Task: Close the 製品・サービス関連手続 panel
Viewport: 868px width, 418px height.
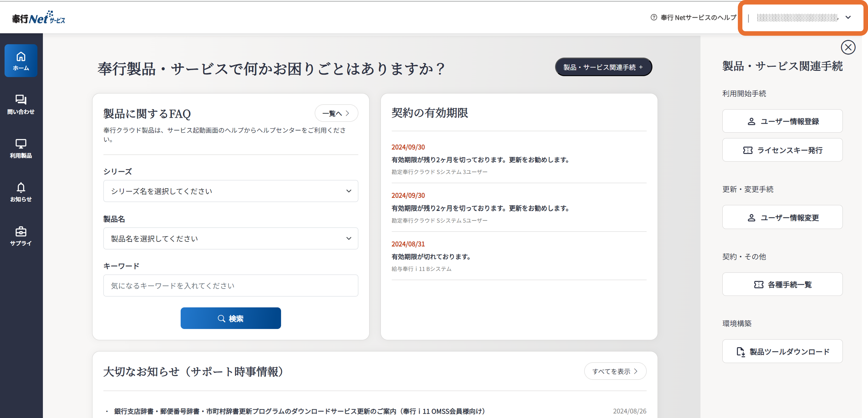Action: click(x=848, y=47)
